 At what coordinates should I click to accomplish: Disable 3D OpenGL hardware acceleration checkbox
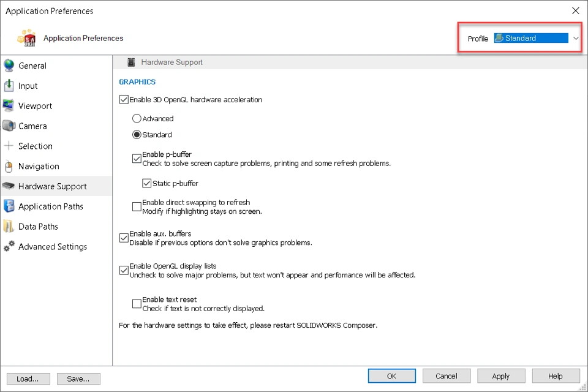pyautogui.click(x=124, y=100)
